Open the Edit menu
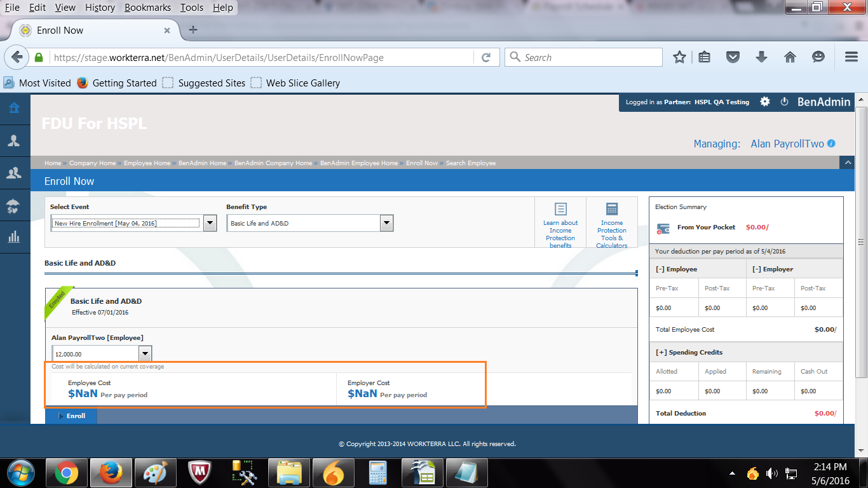 37,8
